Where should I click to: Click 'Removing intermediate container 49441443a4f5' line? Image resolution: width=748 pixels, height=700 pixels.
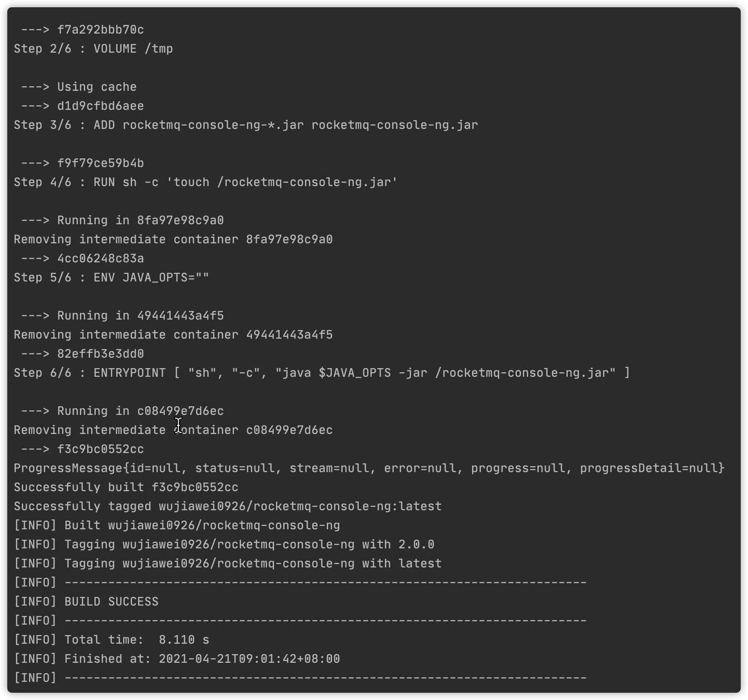pyautogui.click(x=173, y=335)
